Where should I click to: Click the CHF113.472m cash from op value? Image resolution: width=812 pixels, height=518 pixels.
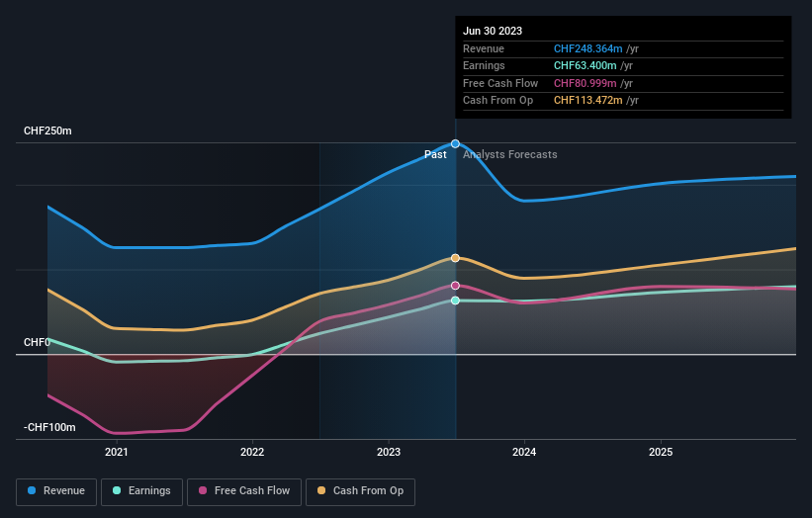(x=587, y=101)
